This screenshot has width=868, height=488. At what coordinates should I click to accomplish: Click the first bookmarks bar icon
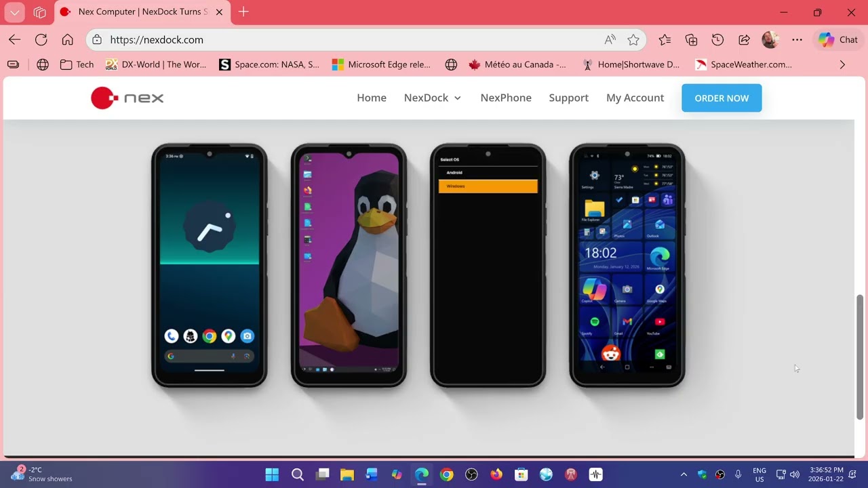13,65
